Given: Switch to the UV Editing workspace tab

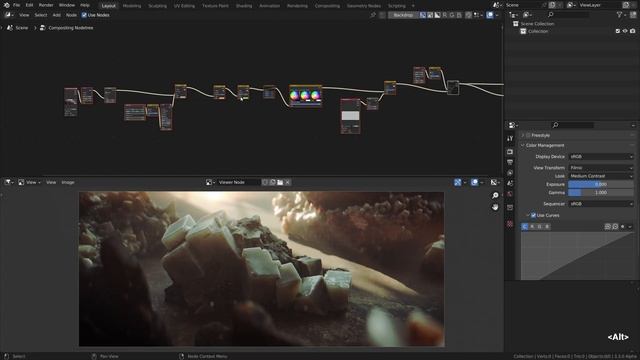Looking at the screenshot, I should coord(184,6).
